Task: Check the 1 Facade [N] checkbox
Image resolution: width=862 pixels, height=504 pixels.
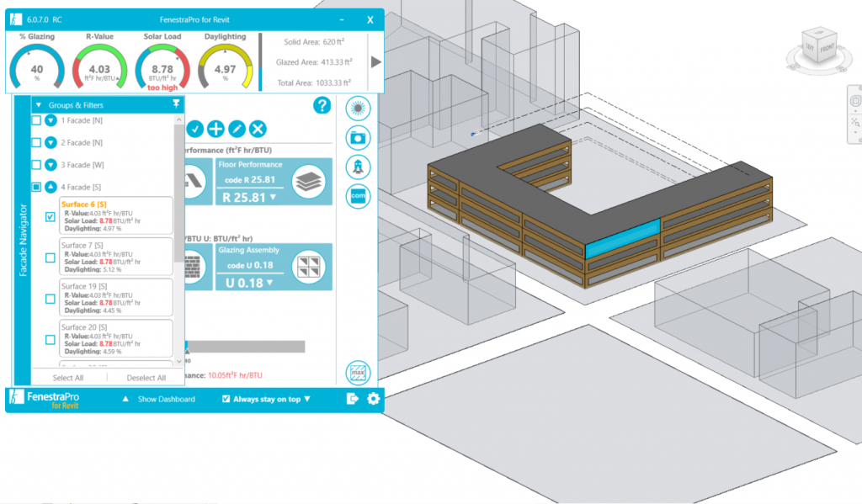Action: tap(36, 120)
